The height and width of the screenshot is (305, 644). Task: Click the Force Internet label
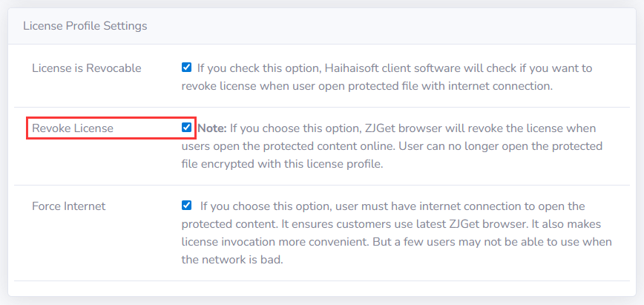pyautogui.click(x=68, y=206)
